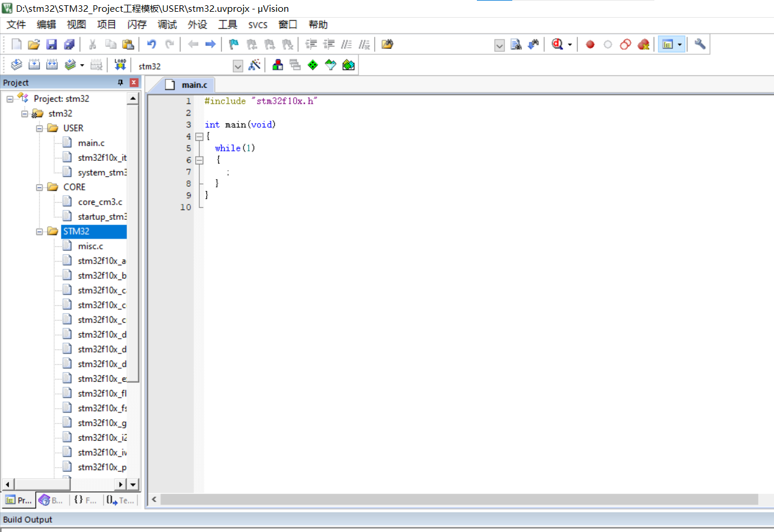The height and width of the screenshot is (532, 774).
Task: Open the 编辑 menu
Action: (46, 25)
